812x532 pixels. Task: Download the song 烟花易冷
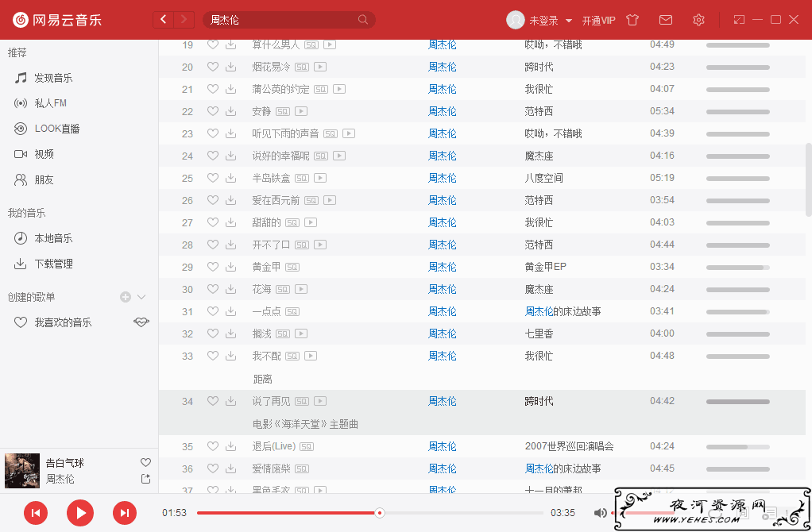click(x=231, y=67)
